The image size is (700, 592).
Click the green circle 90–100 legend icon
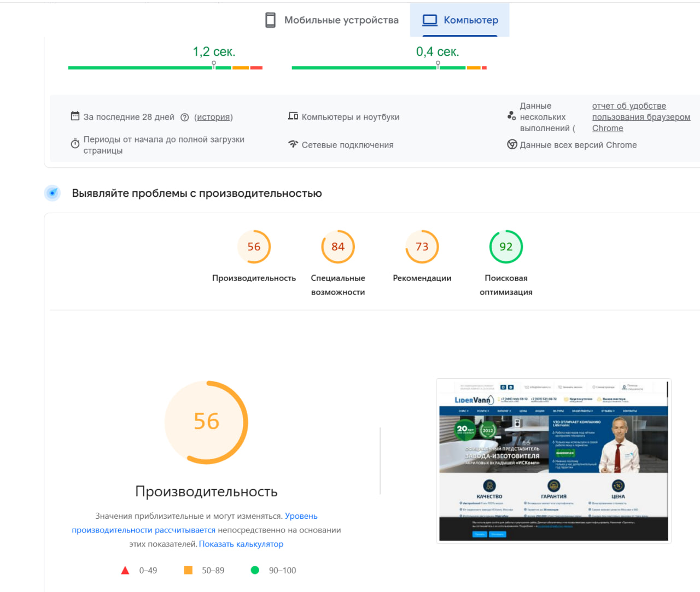point(255,570)
